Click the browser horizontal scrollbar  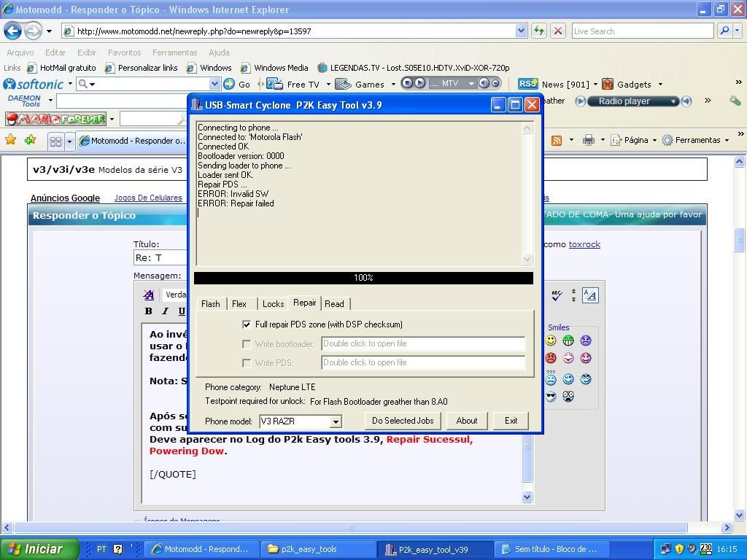351,527
